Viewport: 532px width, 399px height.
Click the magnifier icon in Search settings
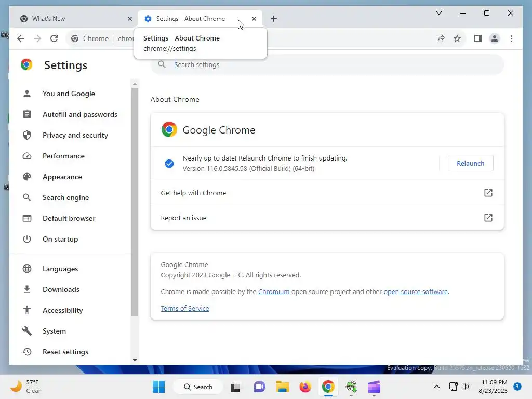point(162,64)
